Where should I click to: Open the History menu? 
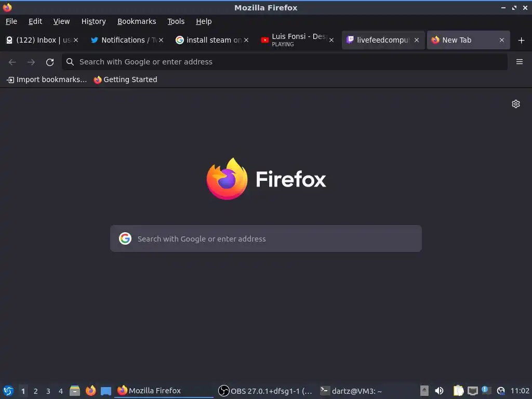94,21
